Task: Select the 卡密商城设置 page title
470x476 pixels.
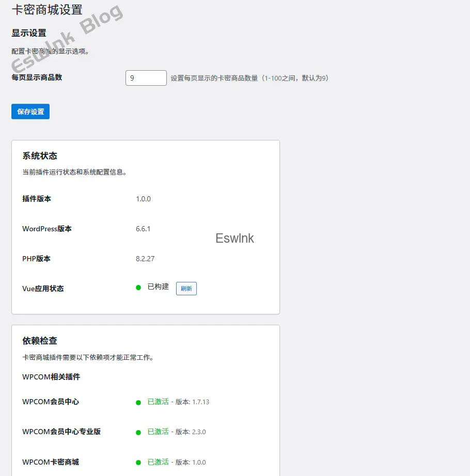Action: [x=47, y=10]
